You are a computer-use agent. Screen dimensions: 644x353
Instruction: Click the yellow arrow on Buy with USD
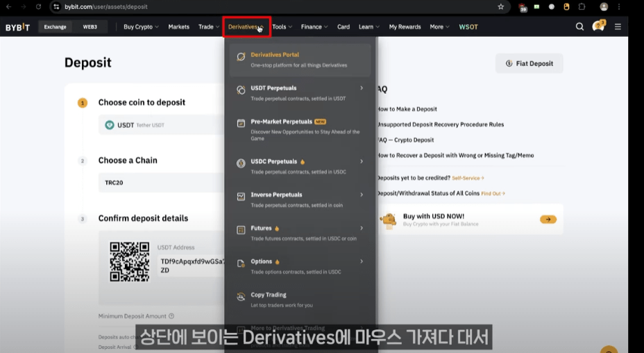(548, 220)
